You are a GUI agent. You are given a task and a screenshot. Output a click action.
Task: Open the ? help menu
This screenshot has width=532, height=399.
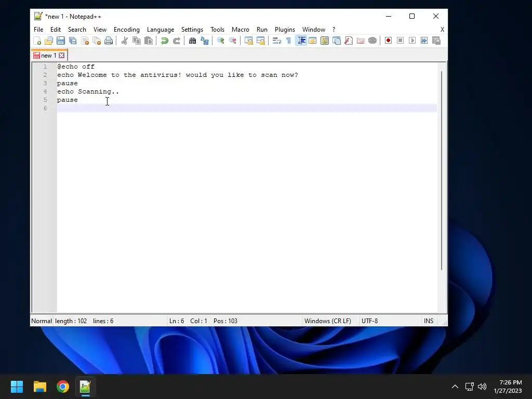pos(334,30)
